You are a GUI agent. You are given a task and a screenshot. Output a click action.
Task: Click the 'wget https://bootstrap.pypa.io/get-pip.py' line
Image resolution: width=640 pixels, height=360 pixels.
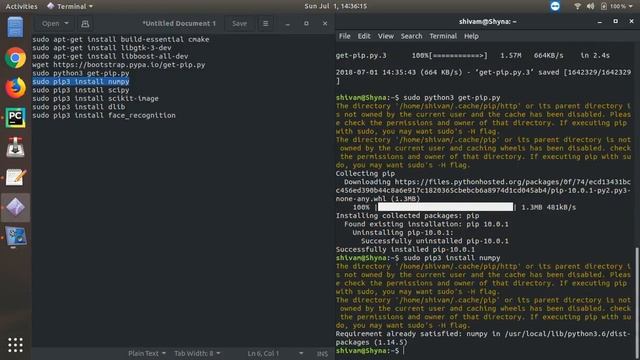click(x=119, y=64)
